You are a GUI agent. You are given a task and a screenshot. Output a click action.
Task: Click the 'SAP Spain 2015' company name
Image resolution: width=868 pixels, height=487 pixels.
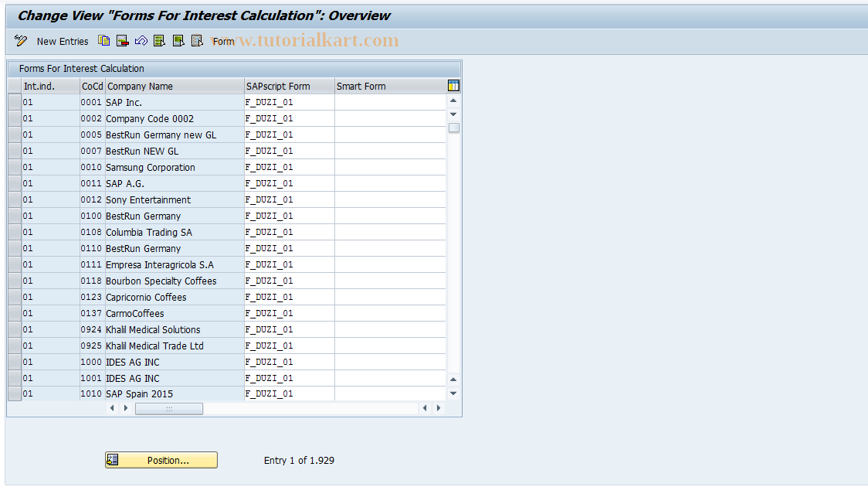coord(140,394)
